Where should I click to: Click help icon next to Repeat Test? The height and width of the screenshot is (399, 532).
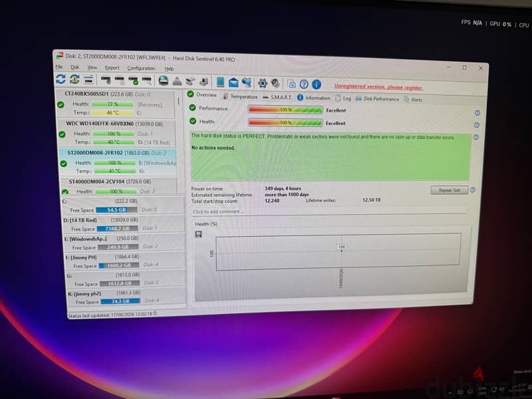(x=473, y=190)
